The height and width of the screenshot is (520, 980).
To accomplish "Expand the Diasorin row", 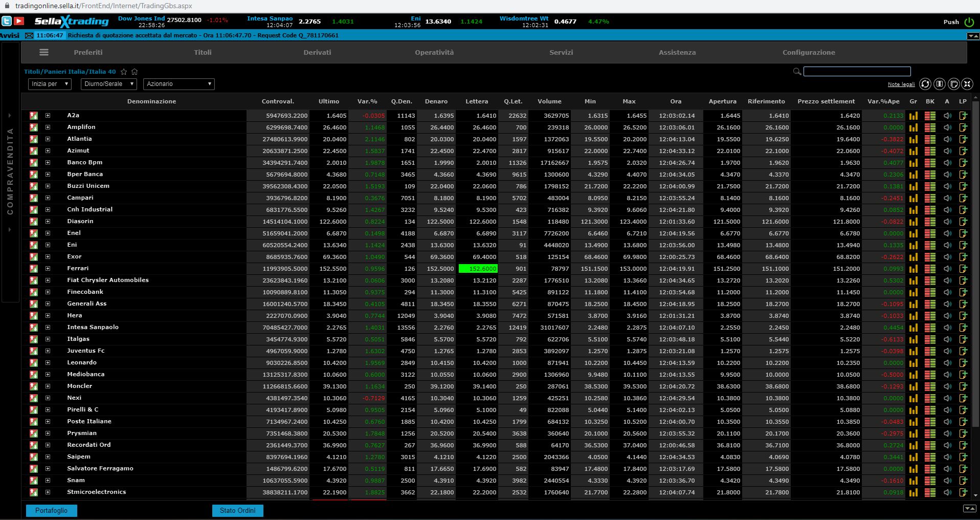I will [48, 222].
